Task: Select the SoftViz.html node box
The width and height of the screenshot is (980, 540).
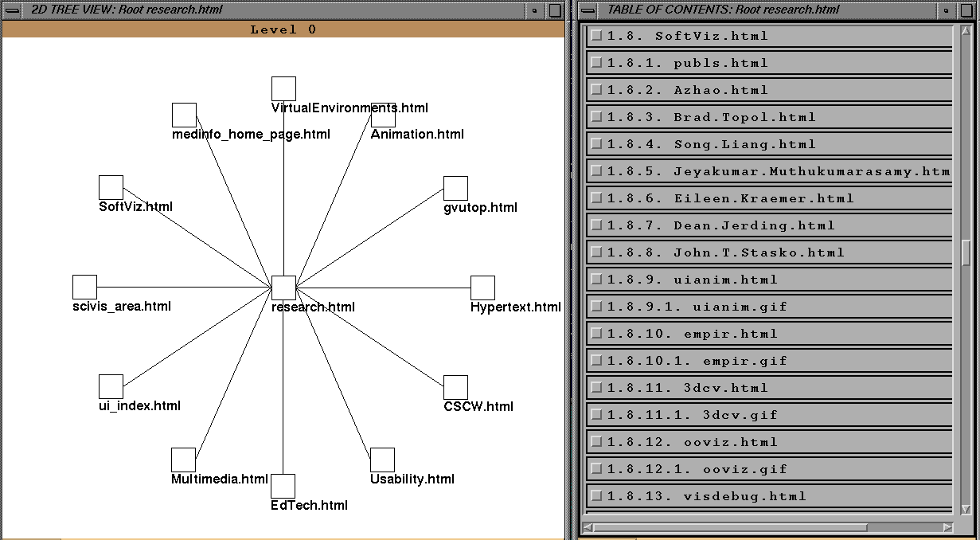Action: (x=111, y=187)
